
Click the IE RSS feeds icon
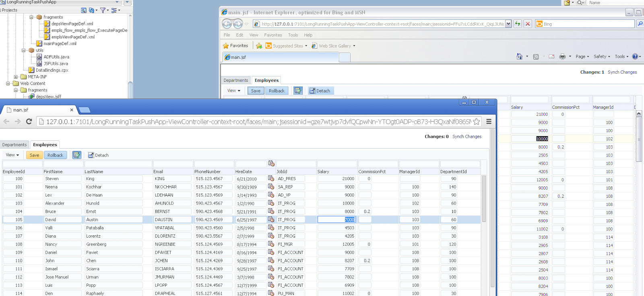(536, 57)
